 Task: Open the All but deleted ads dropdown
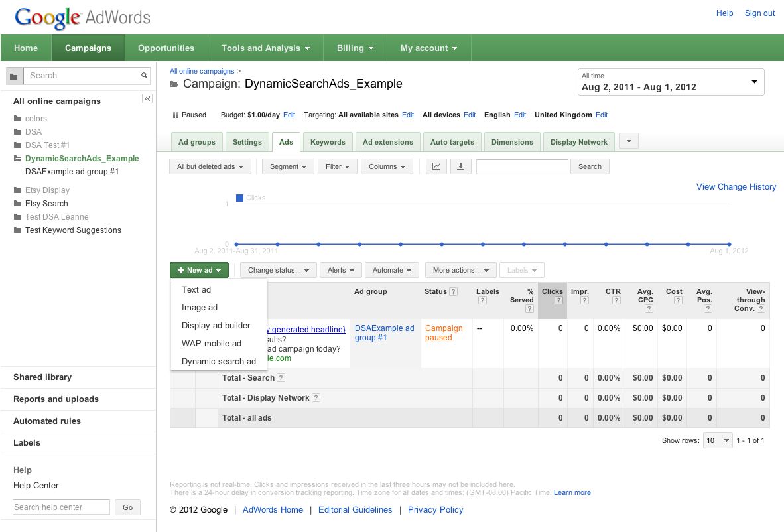tap(210, 166)
